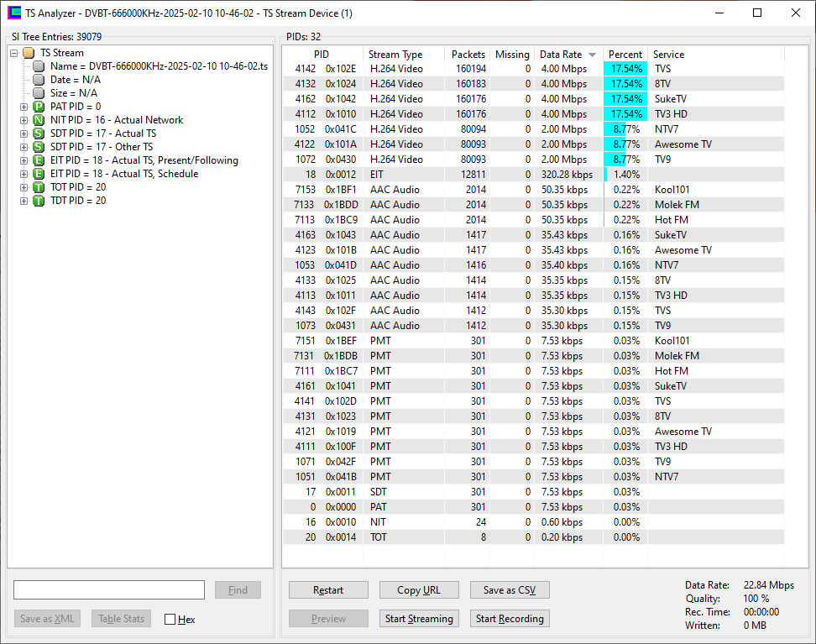Click the Save as CSV button

pyautogui.click(x=510, y=590)
